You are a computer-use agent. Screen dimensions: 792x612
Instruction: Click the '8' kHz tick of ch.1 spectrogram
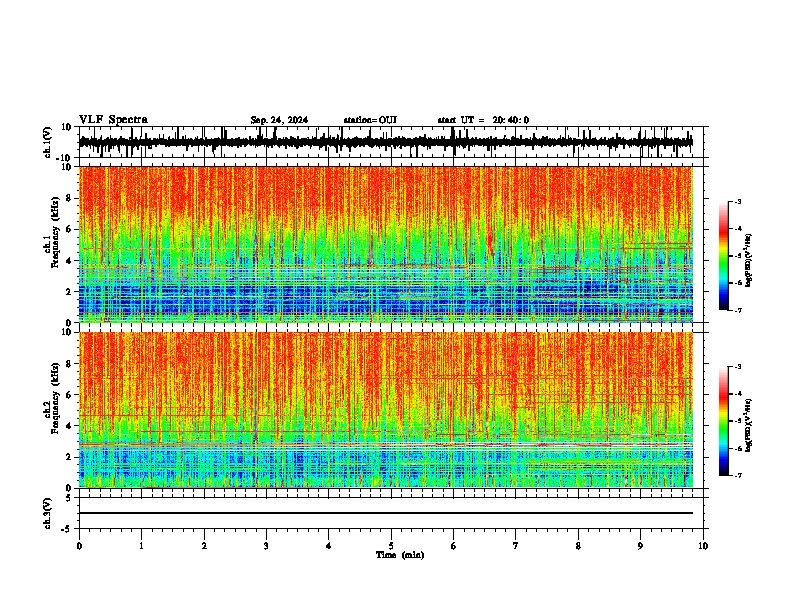click(70, 198)
